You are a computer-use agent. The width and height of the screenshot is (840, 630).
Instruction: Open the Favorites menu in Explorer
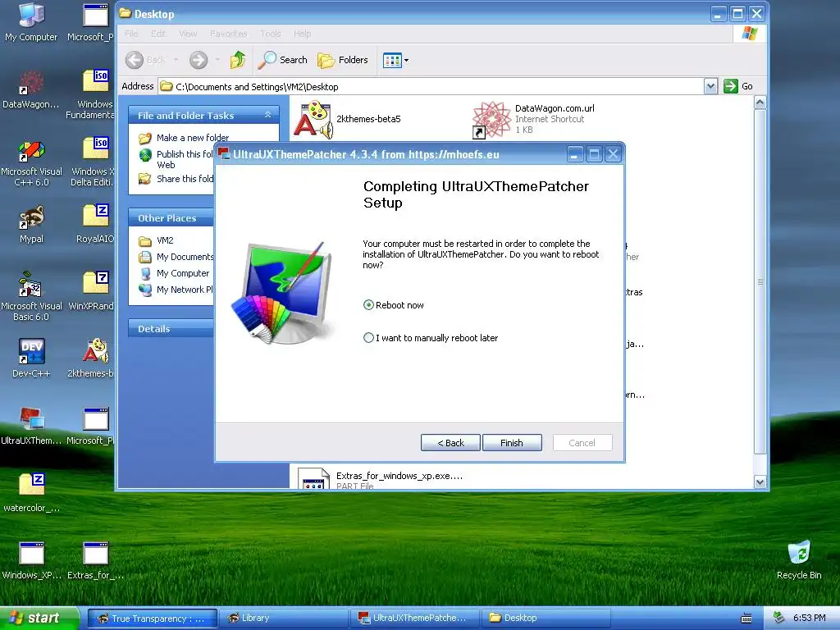point(229,34)
